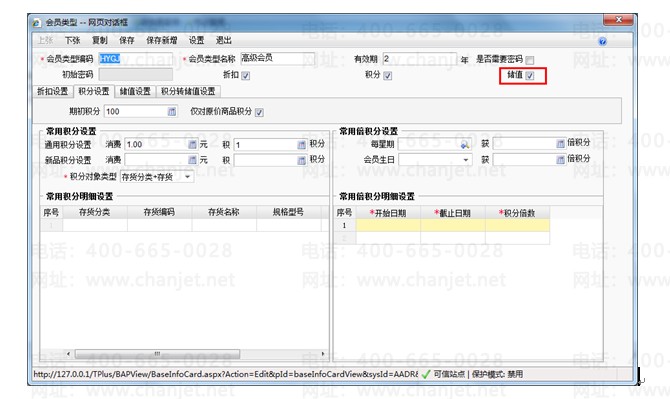
Task: Open calculator icon for 新品积分设置 消费 amount
Action: pyautogui.click(x=192, y=160)
